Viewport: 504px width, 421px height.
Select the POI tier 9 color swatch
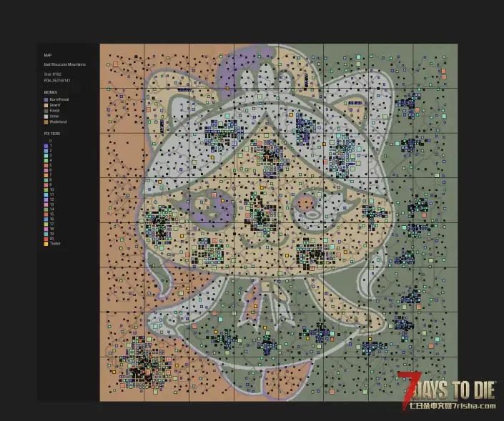point(46,185)
